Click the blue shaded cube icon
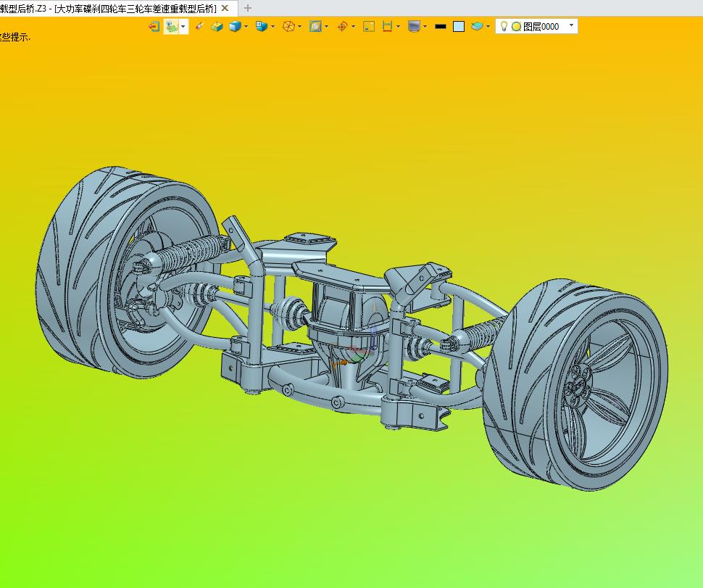The image size is (703, 588). [235, 26]
